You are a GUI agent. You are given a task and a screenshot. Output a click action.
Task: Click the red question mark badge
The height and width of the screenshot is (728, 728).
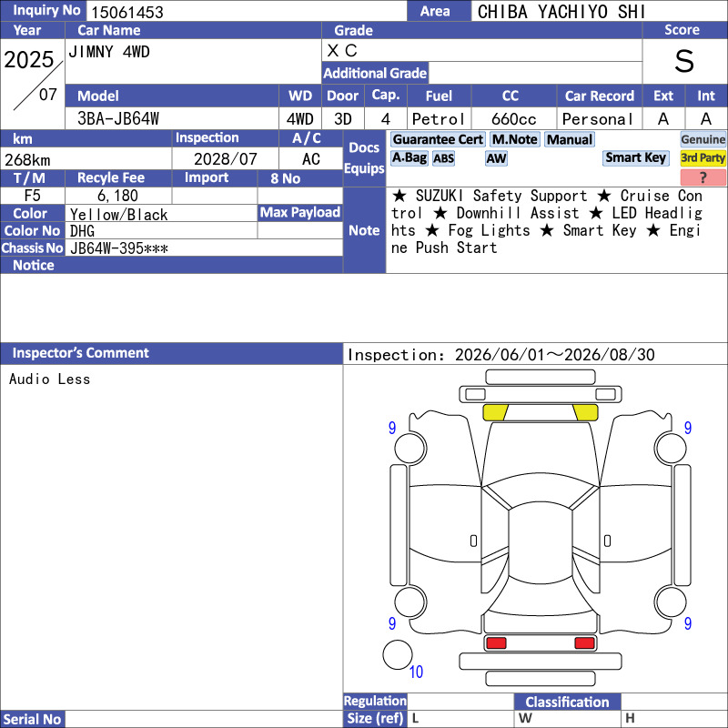(703, 177)
